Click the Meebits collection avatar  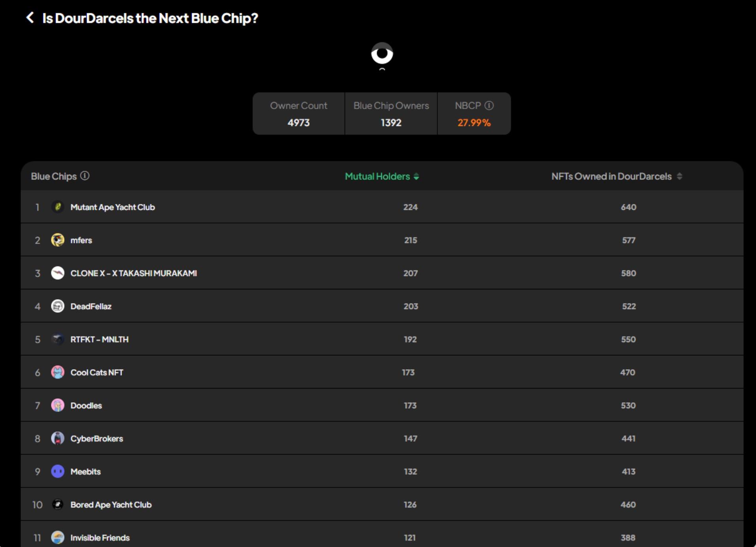(x=58, y=472)
